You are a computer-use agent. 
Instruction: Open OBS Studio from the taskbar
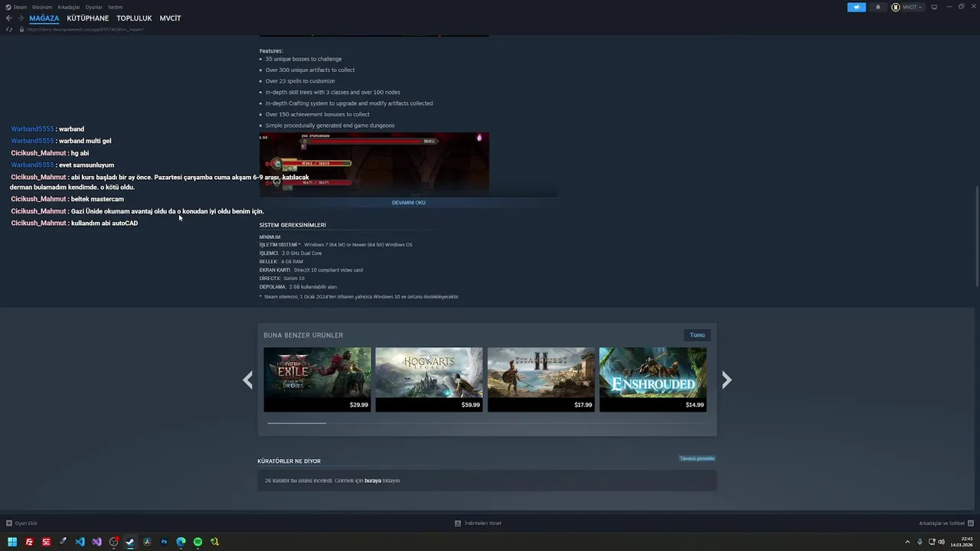(x=113, y=542)
